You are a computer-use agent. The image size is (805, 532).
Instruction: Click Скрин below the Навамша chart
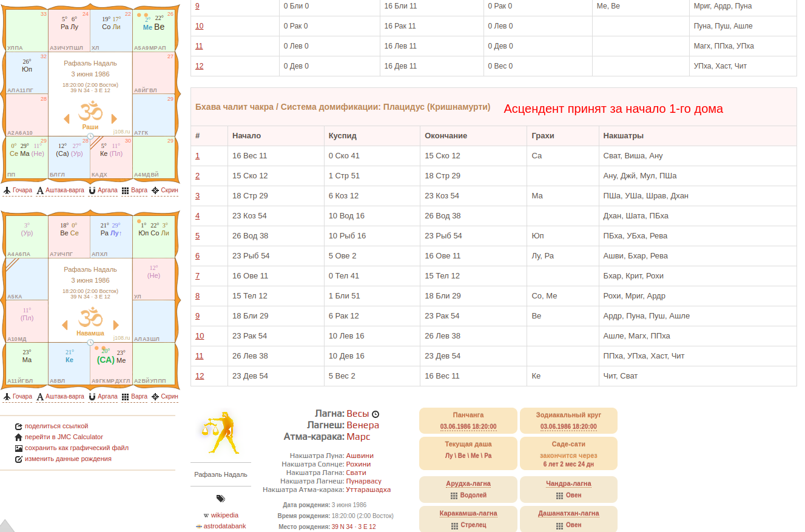coord(164,396)
